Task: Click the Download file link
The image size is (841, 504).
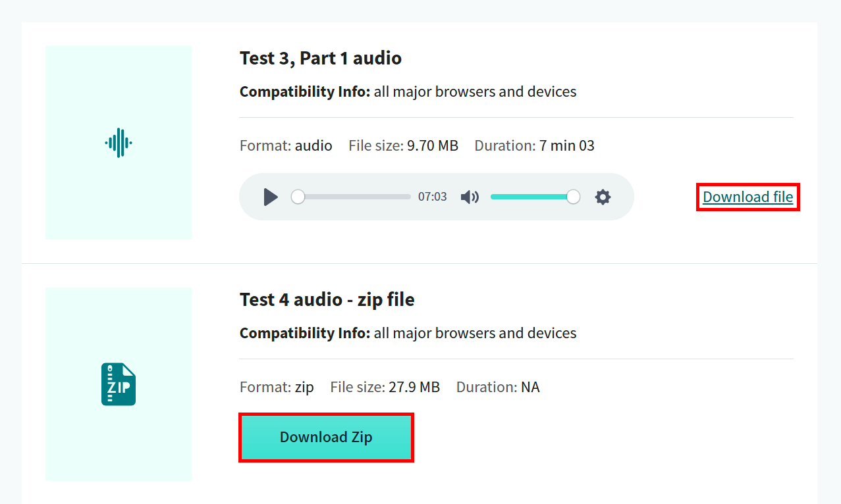Action: (x=747, y=197)
